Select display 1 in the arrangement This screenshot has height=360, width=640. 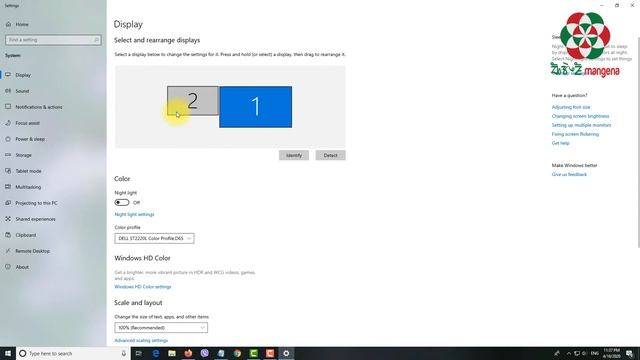point(256,107)
